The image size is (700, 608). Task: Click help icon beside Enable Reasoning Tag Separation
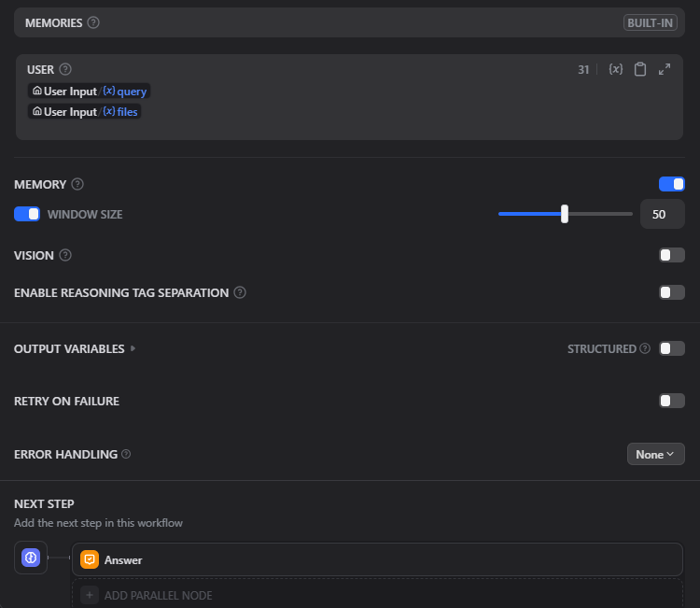[x=240, y=292]
